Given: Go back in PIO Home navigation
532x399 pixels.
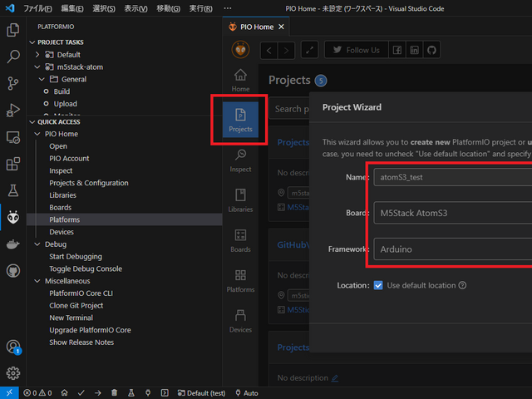Looking at the screenshot, I should click(268, 50).
